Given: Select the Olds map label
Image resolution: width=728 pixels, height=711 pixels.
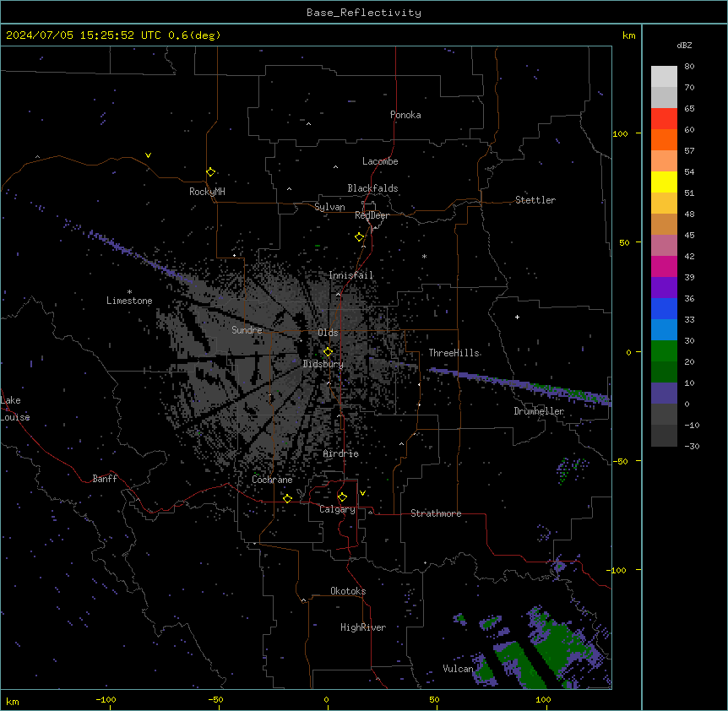Looking at the screenshot, I should point(328,333).
